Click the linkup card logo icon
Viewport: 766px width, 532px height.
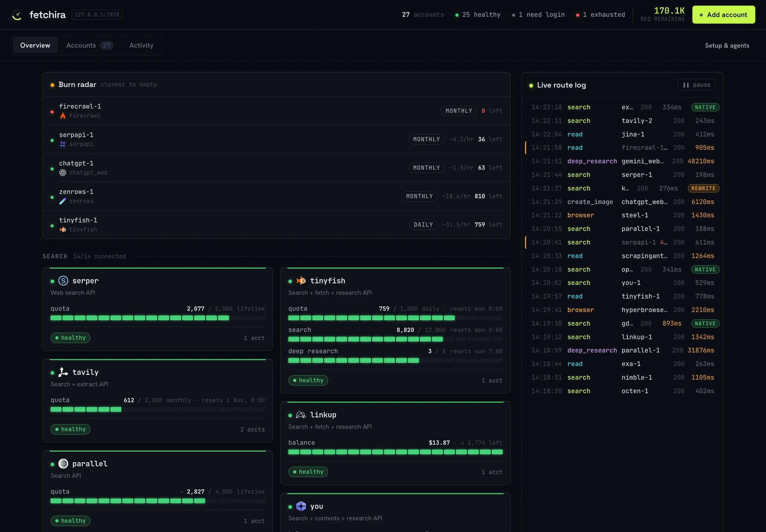coord(301,415)
